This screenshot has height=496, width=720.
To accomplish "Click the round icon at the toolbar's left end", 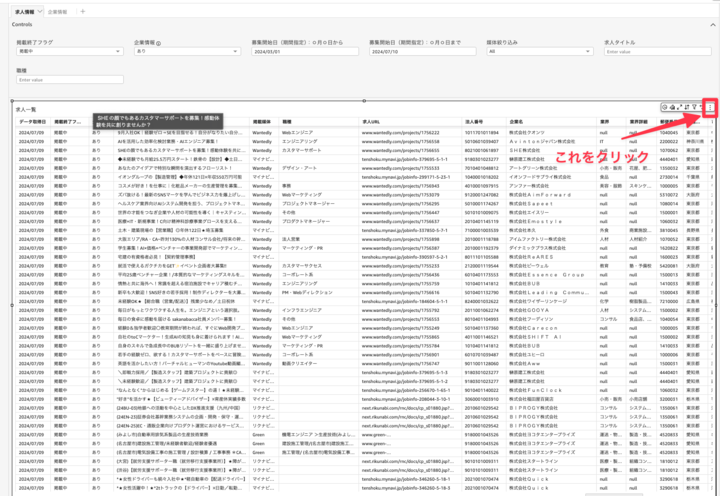I will (x=664, y=107).
